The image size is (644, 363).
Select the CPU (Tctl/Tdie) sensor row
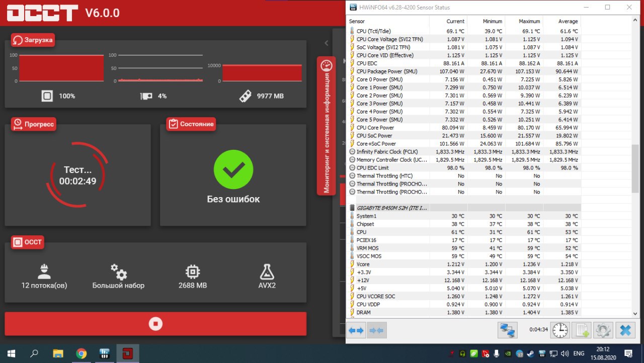coord(464,31)
